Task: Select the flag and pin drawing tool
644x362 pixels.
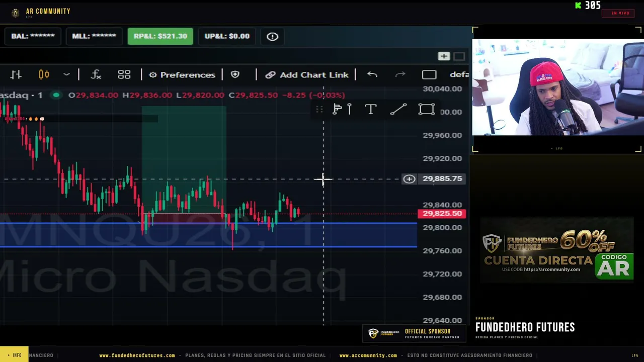Action: tap(342, 110)
